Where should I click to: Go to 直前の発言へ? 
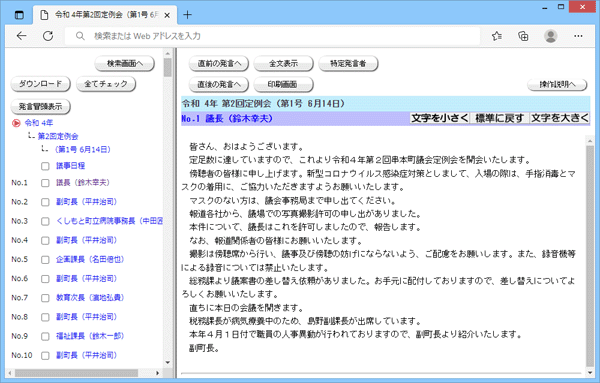(x=219, y=64)
